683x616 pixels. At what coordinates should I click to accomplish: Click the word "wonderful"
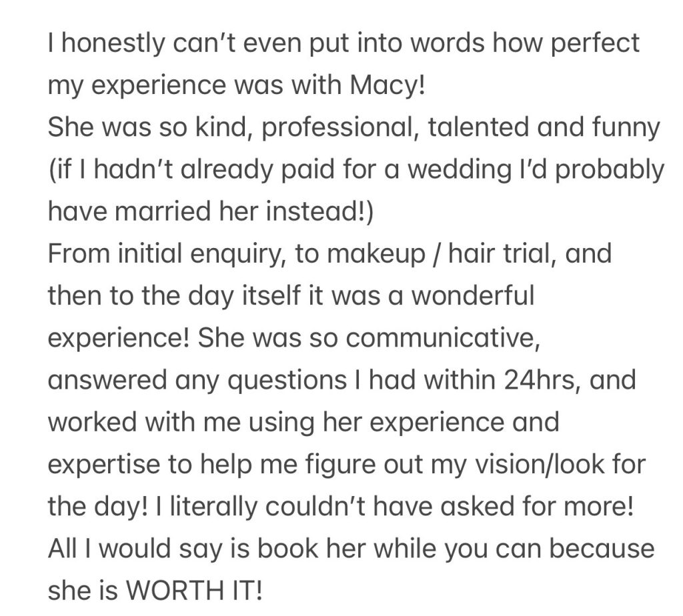point(472,296)
